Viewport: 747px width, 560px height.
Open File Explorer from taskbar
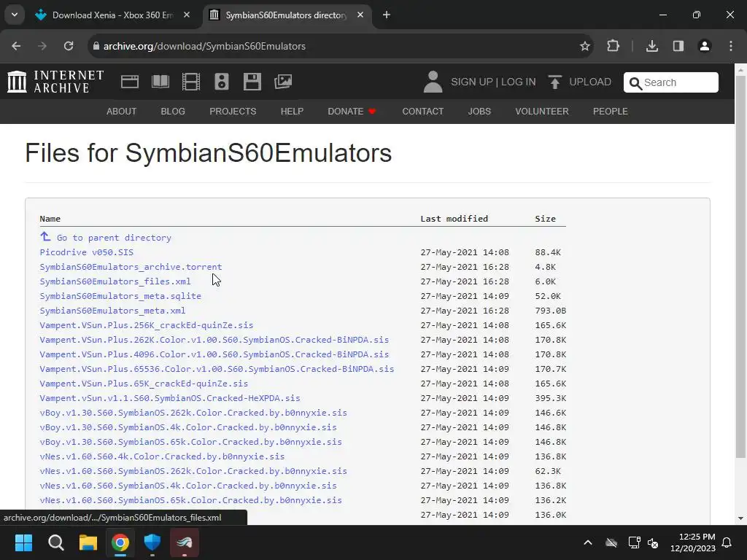[x=88, y=542]
